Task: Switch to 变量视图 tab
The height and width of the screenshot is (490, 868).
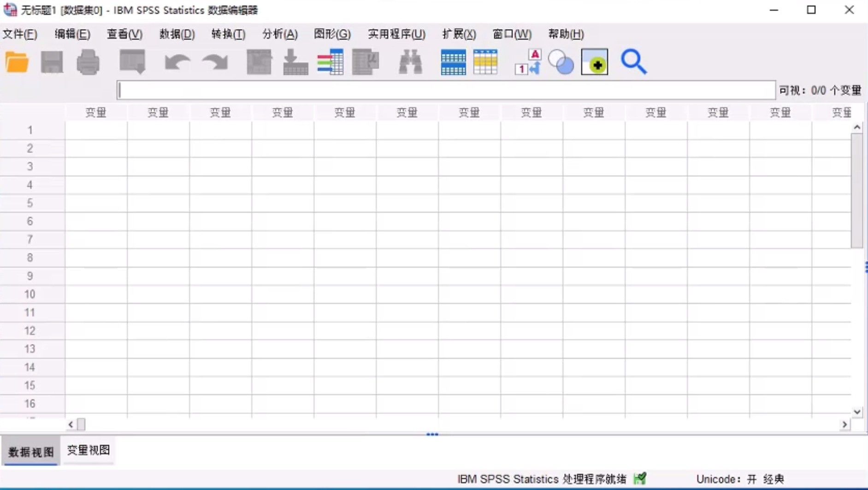Action: pos(88,450)
